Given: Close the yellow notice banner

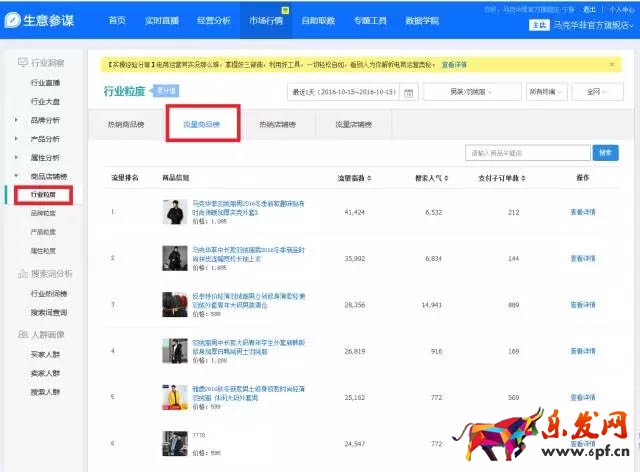Looking at the screenshot, I should pos(612,64).
